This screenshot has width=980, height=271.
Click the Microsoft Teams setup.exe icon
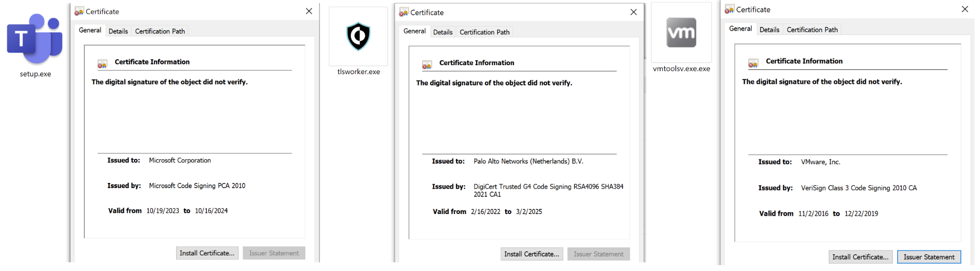point(35,39)
